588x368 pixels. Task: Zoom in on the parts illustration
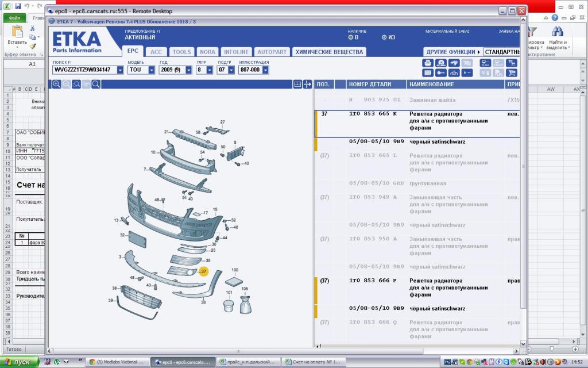[57, 84]
